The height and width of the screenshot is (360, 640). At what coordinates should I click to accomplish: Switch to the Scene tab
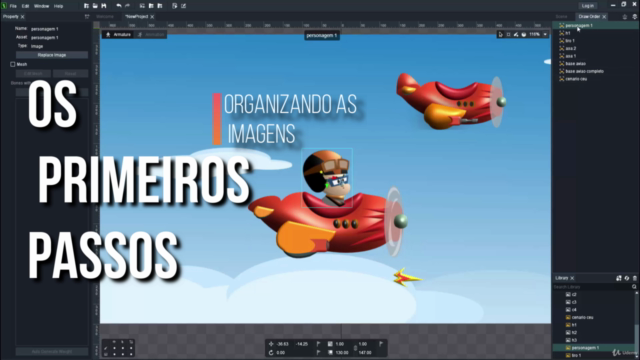pos(561,17)
